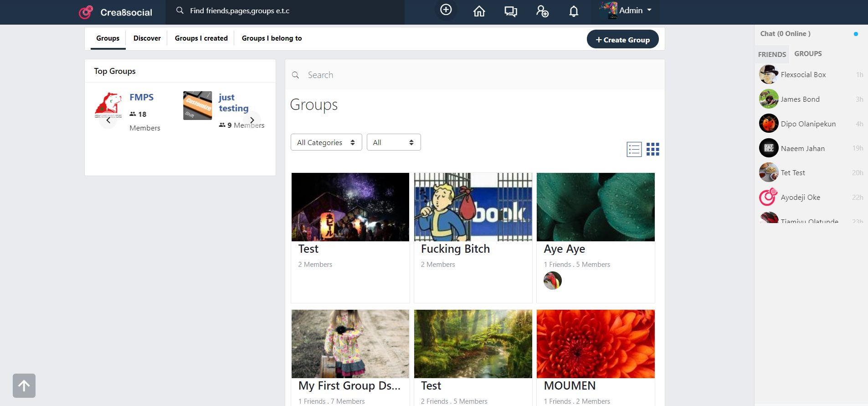Show next Top Groups slide
This screenshot has height=406, width=868.
coord(252,120)
